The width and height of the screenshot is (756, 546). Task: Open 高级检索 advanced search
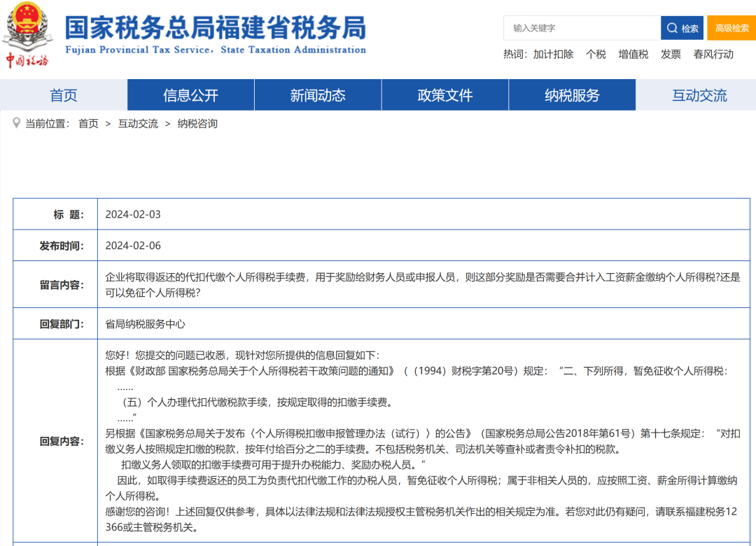coord(731,28)
